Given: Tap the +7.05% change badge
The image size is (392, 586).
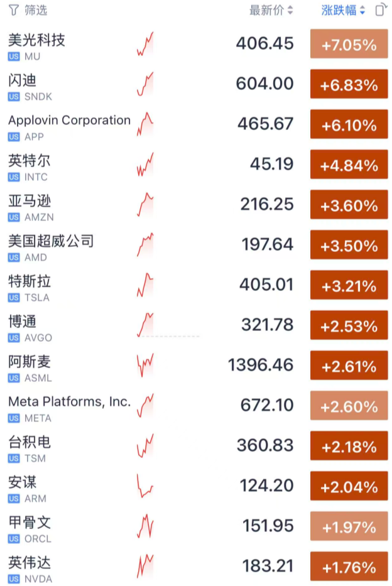Looking at the screenshot, I should point(349,45).
